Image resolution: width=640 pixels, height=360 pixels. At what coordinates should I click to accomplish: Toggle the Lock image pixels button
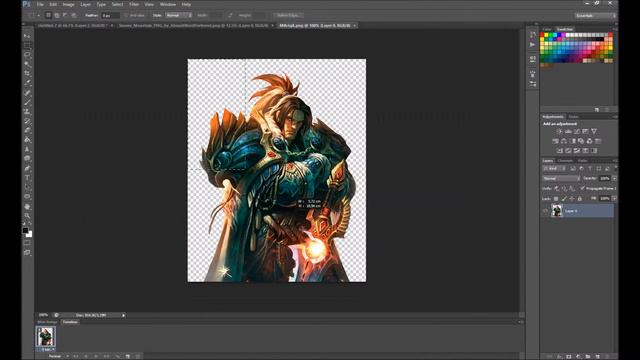(x=564, y=198)
